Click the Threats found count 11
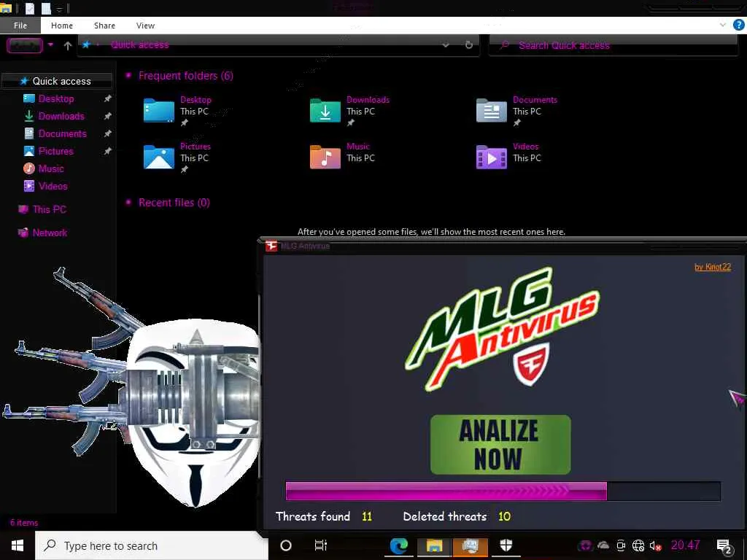 pyautogui.click(x=367, y=517)
